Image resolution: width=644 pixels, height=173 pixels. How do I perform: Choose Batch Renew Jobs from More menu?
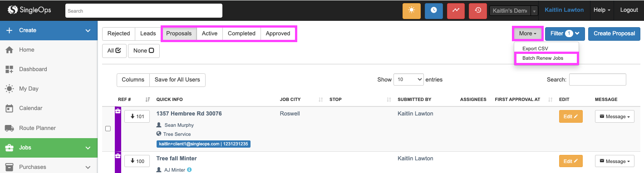[x=546, y=58]
